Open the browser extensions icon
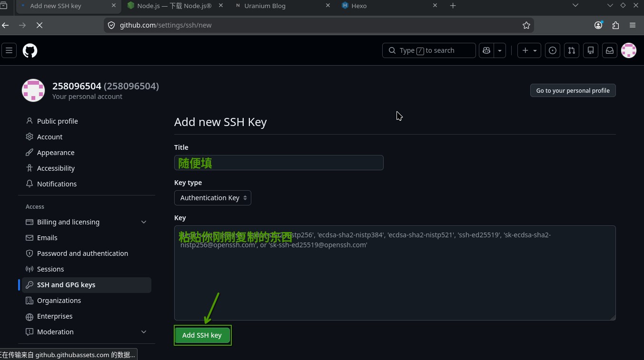This screenshot has width=644, height=360. pos(615,25)
